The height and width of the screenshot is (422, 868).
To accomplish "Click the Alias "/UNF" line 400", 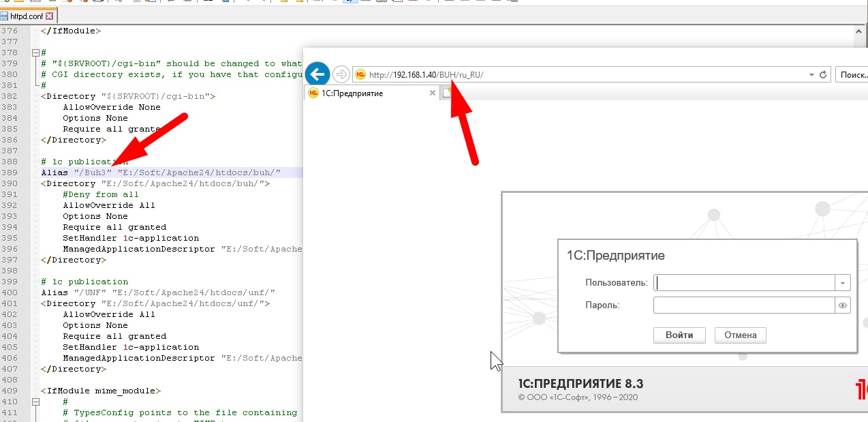I will tap(158, 292).
